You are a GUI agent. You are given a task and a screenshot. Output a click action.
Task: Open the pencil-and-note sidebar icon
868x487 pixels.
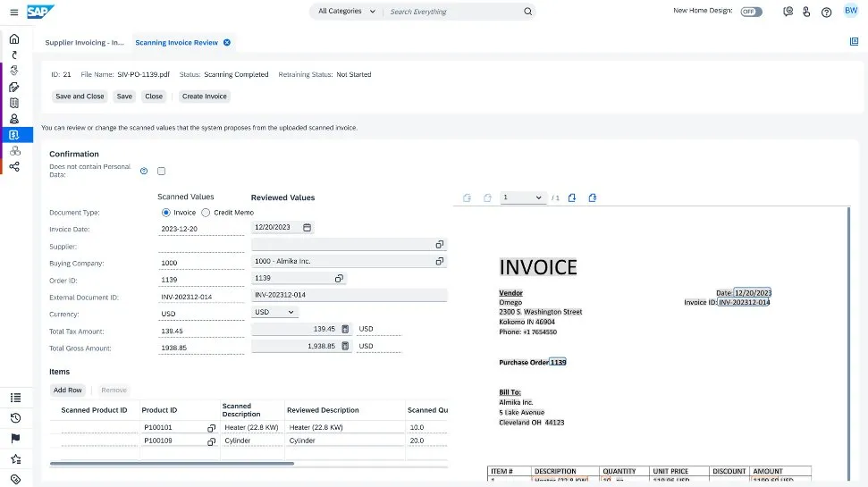click(14, 87)
